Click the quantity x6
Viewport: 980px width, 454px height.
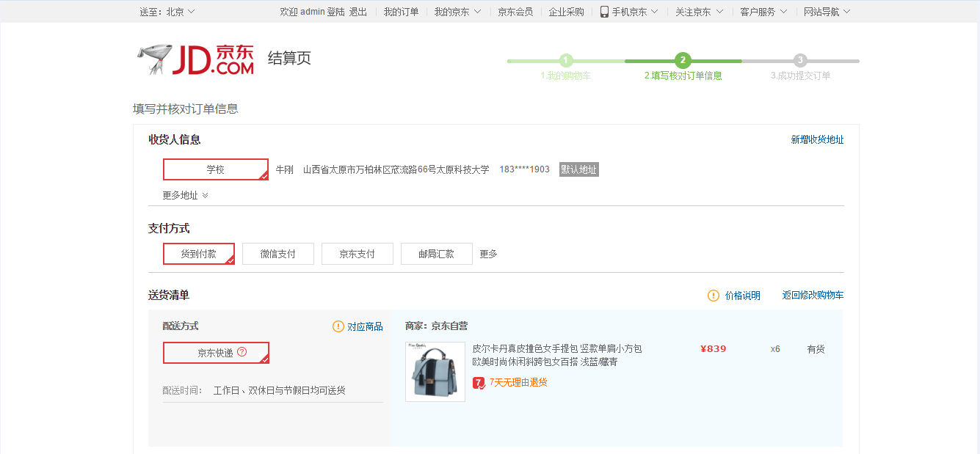click(775, 349)
